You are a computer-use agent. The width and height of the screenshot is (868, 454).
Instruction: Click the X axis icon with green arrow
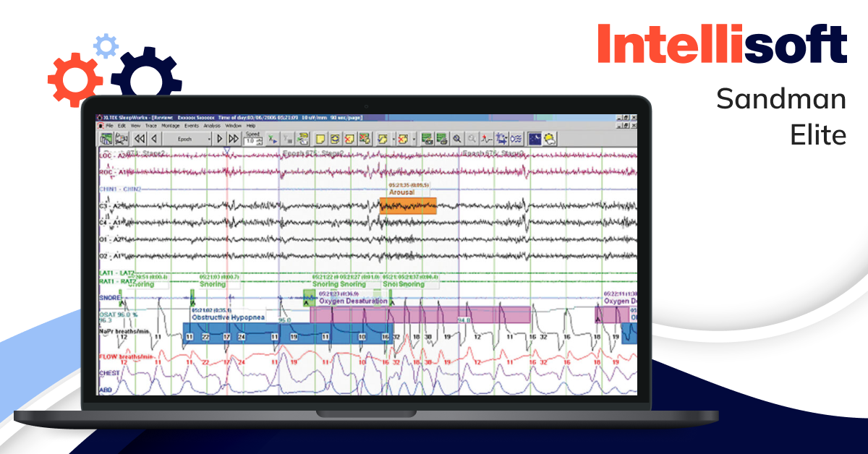click(x=271, y=138)
